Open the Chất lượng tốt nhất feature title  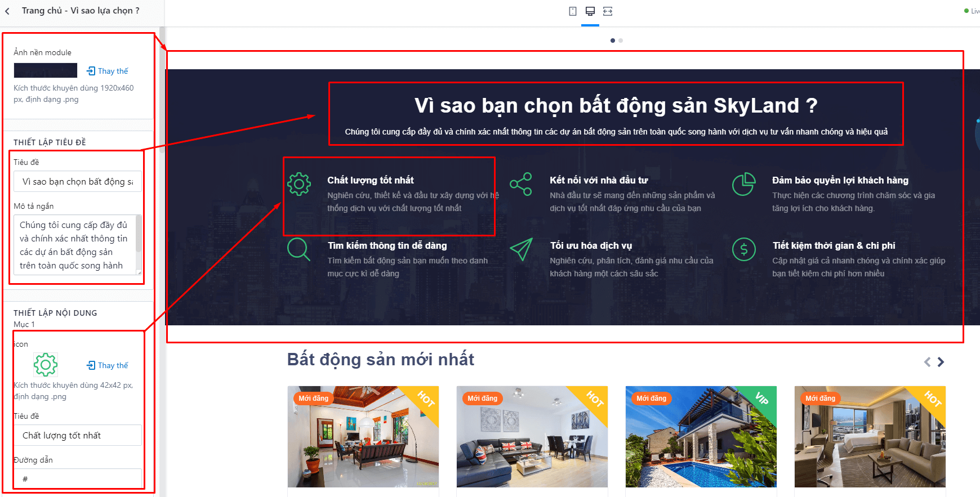(371, 180)
